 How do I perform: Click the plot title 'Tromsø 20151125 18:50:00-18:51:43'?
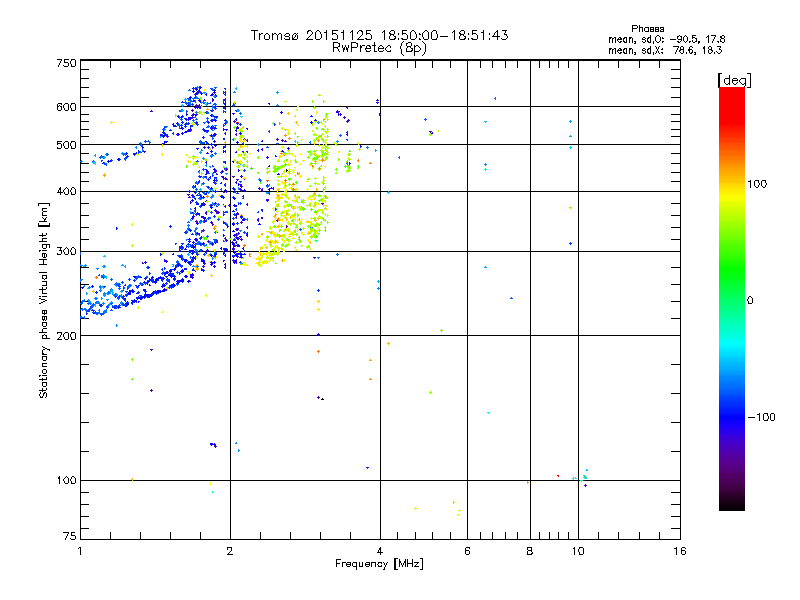(379, 35)
